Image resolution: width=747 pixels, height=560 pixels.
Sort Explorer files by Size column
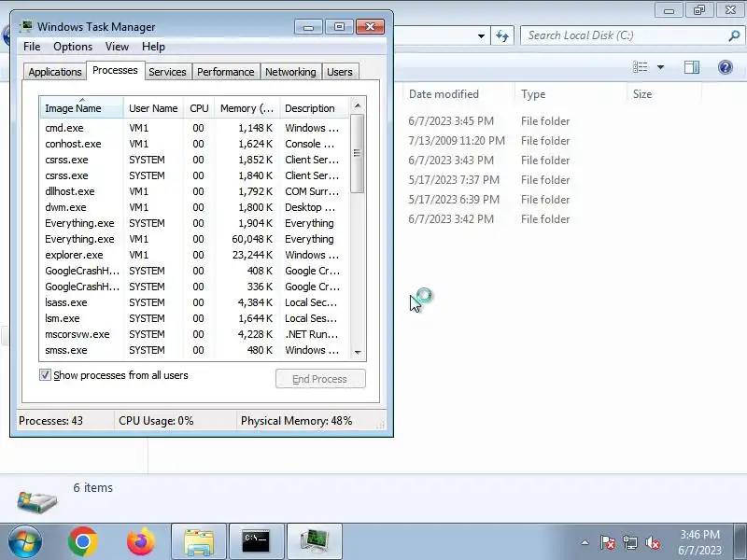(x=664, y=94)
